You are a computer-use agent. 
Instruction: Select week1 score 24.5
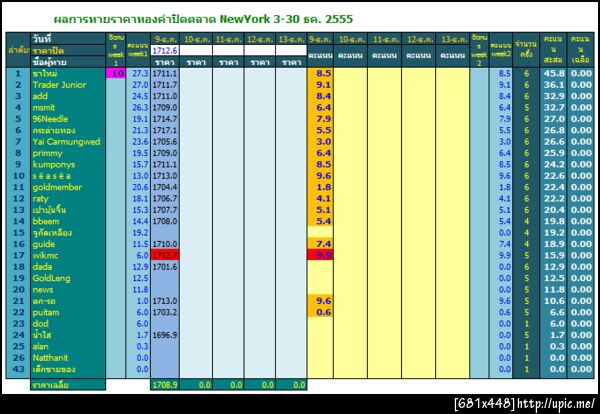coord(138,96)
